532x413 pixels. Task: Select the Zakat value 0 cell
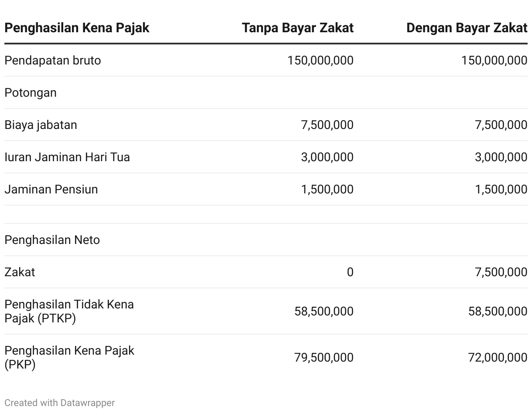click(x=350, y=272)
